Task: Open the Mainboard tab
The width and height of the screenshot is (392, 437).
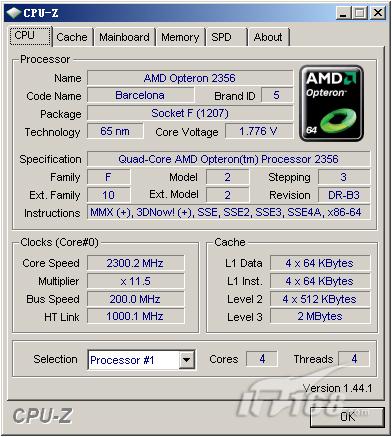Action: click(x=124, y=37)
